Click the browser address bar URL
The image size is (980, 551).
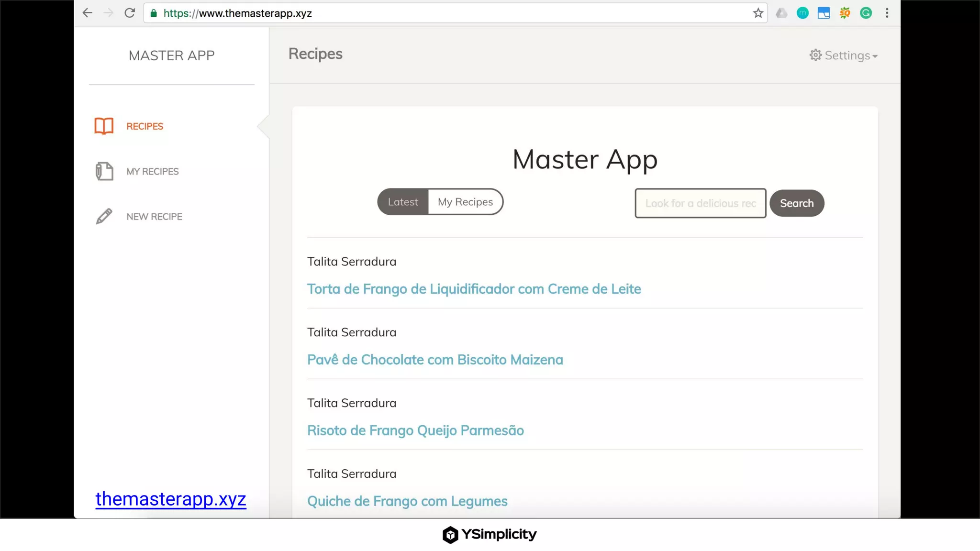point(238,13)
